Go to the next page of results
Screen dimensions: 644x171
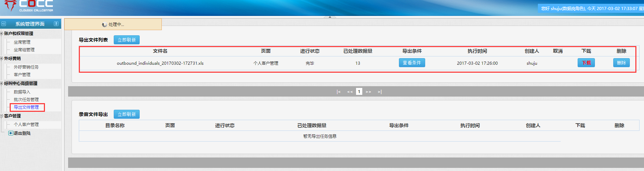tap(368, 92)
